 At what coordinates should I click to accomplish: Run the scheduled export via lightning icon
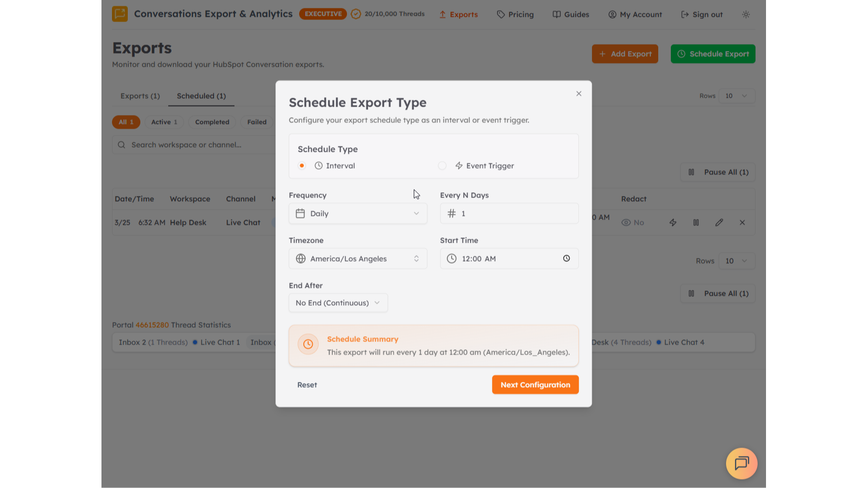pos(673,222)
